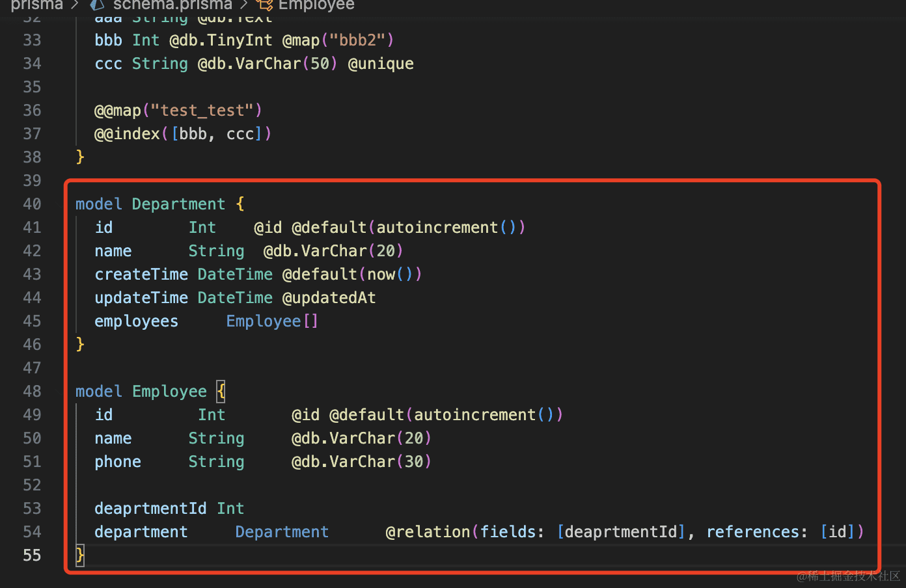Open the Employee breadcrumb symbol list
Viewport: 906px width, 588px height.
(316, 5)
